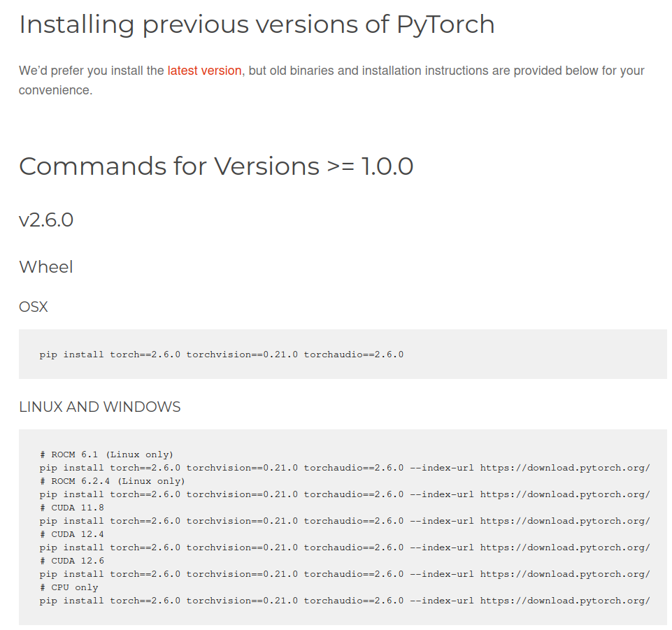This screenshot has height=630, width=672.
Task: Click the OSX pip install command line
Action: click(x=222, y=355)
